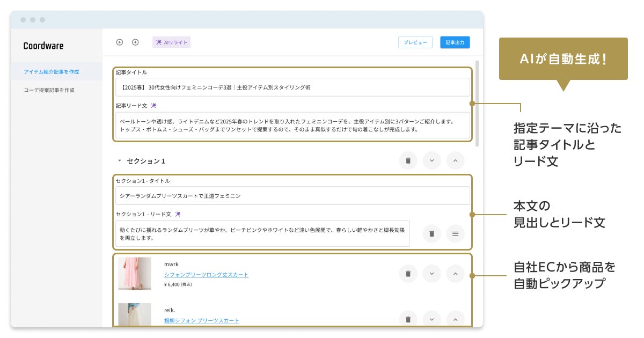Move the mwrk product up
644x338 pixels.
[455, 274]
